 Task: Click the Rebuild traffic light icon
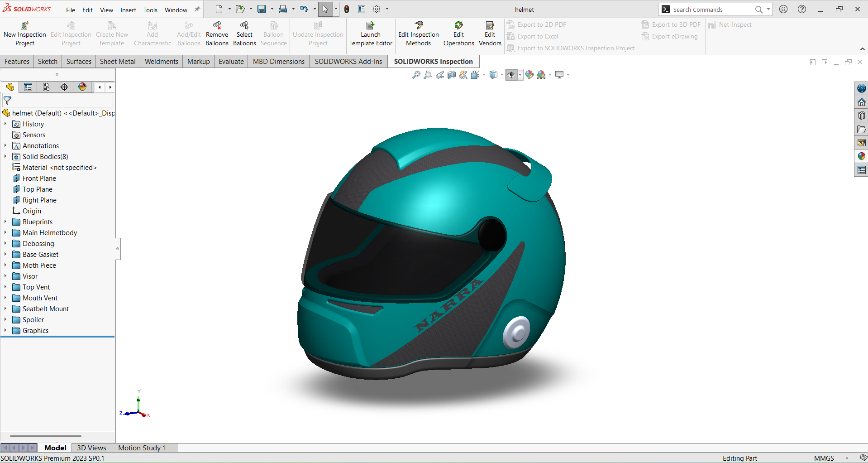[347, 9]
